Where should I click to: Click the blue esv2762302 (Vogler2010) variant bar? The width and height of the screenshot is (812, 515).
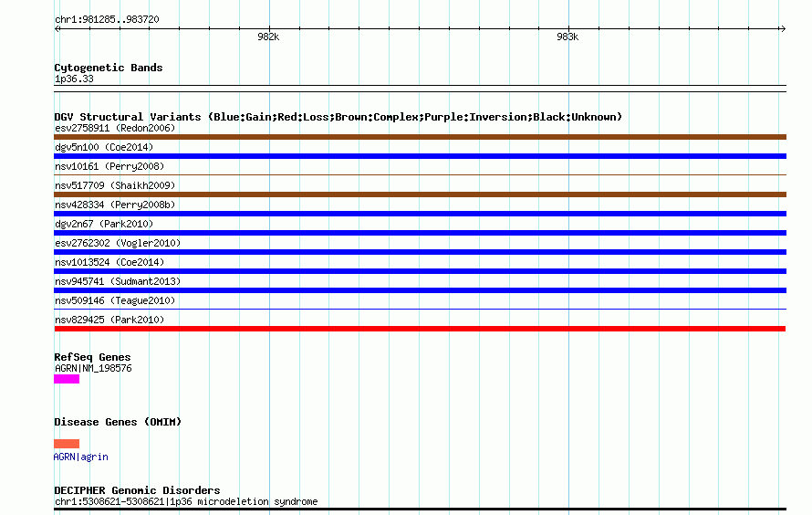pos(420,252)
